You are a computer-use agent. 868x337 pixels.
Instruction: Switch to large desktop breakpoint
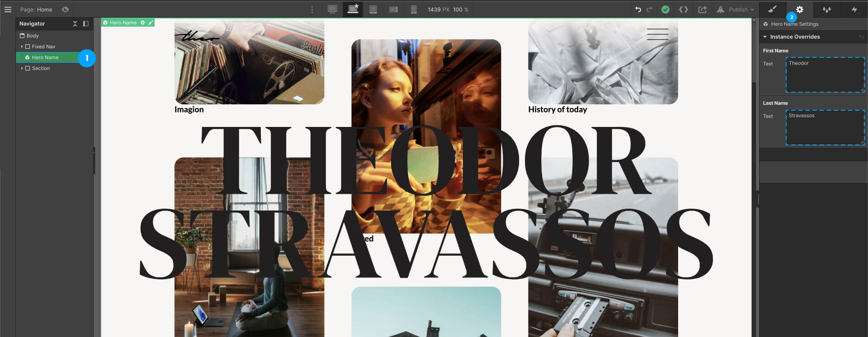click(x=332, y=9)
